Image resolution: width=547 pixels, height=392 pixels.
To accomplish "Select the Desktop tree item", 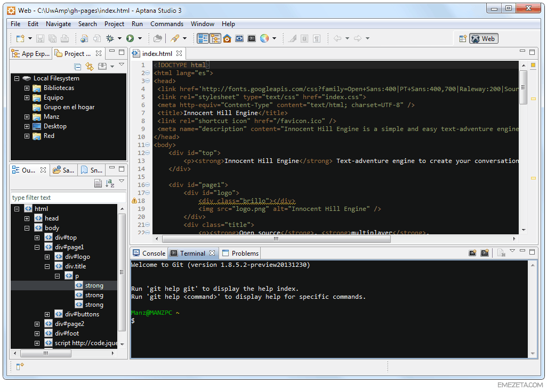I will point(55,126).
